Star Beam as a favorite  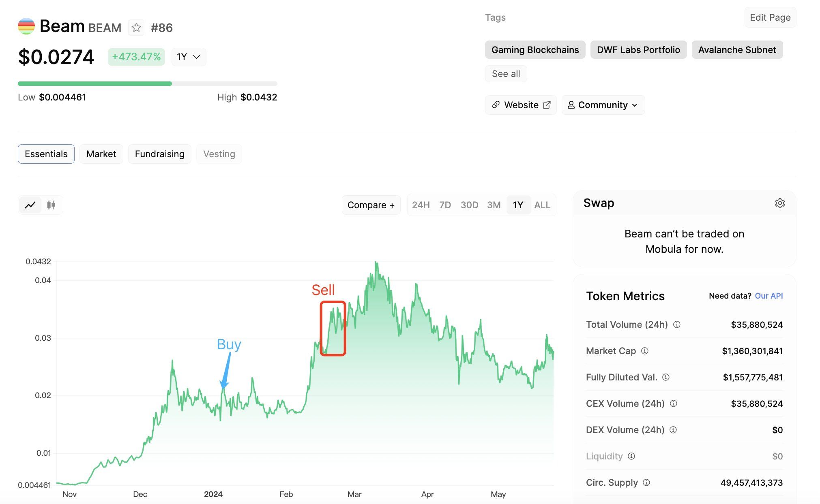136,28
